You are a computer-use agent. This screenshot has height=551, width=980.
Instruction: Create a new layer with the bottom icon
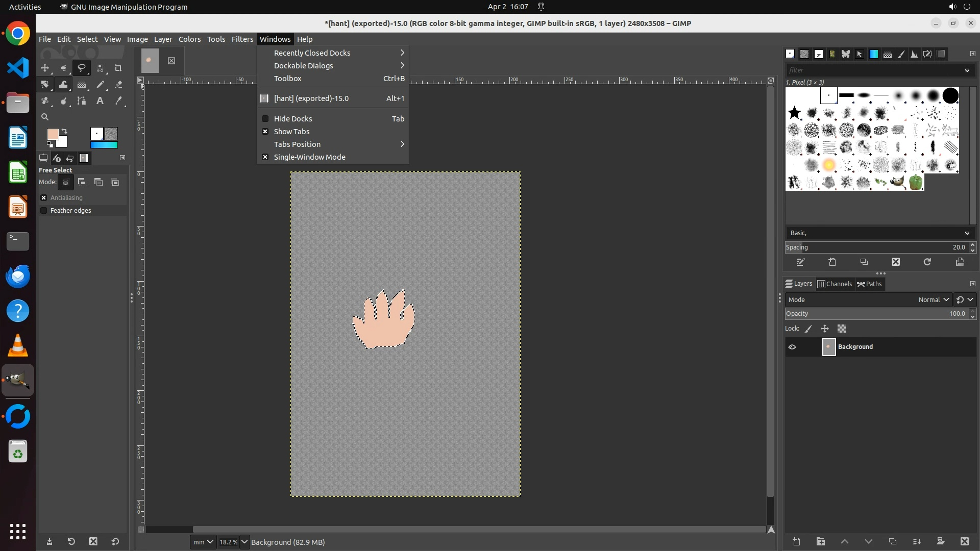pos(796,541)
